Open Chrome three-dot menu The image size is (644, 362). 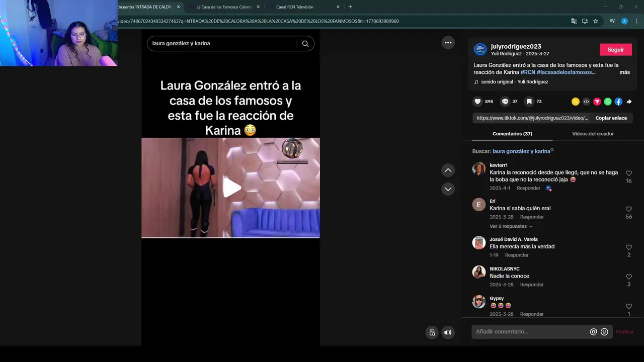[636, 21]
